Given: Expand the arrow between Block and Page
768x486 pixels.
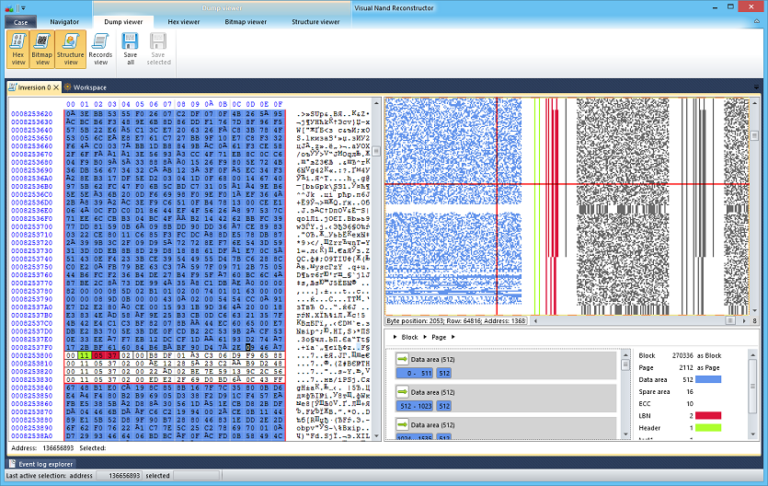Looking at the screenshot, I should click(425, 337).
